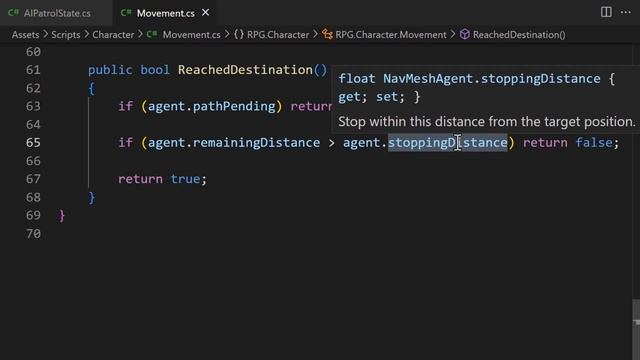The width and height of the screenshot is (640, 360).
Task: Click the split editor icon
Action: coord(606,12)
